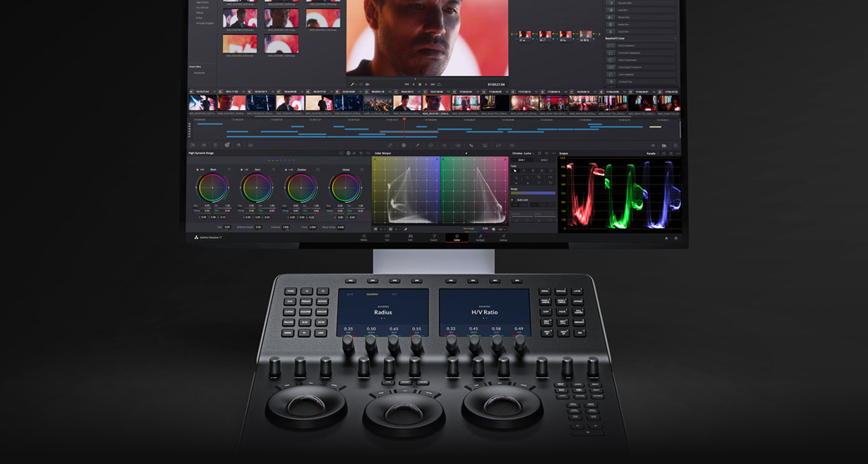Go to the Fairlight audio page icon
This screenshot has width=868, height=464.
[481, 237]
